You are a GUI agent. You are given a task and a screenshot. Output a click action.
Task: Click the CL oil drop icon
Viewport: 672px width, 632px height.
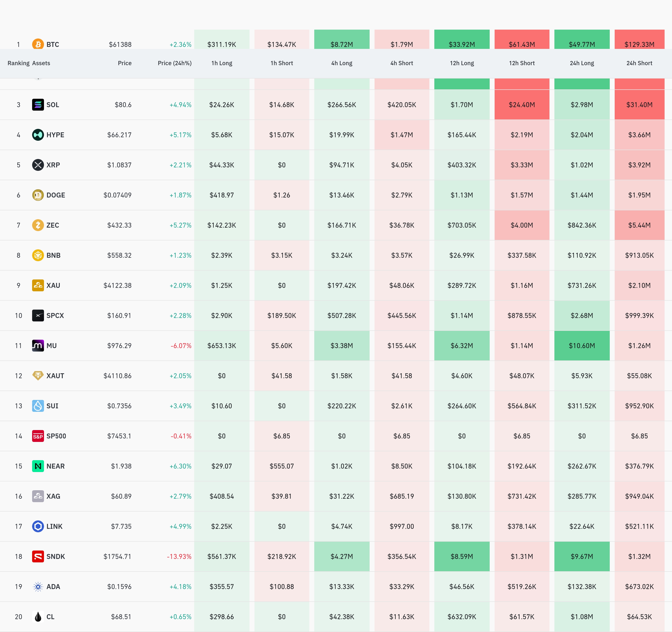pos(38,616)
